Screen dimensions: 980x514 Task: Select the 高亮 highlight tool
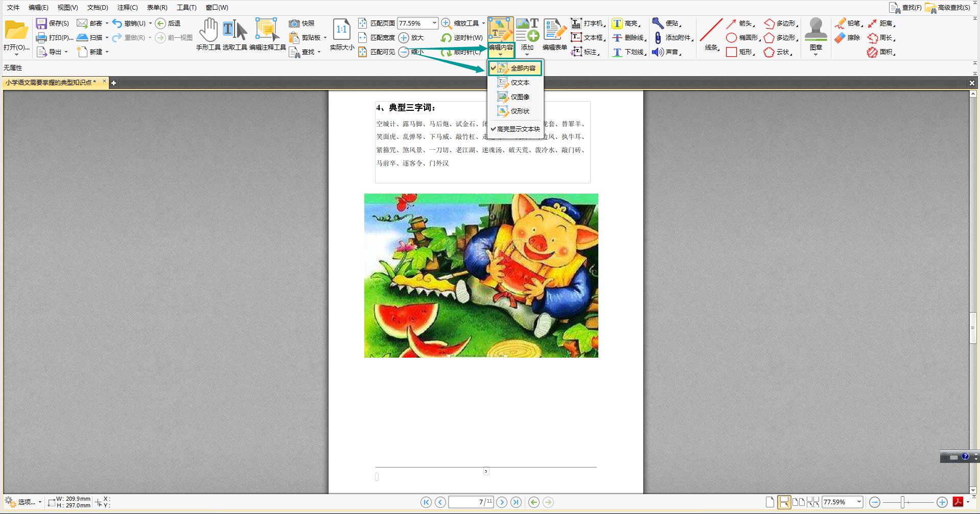[626, 24]
